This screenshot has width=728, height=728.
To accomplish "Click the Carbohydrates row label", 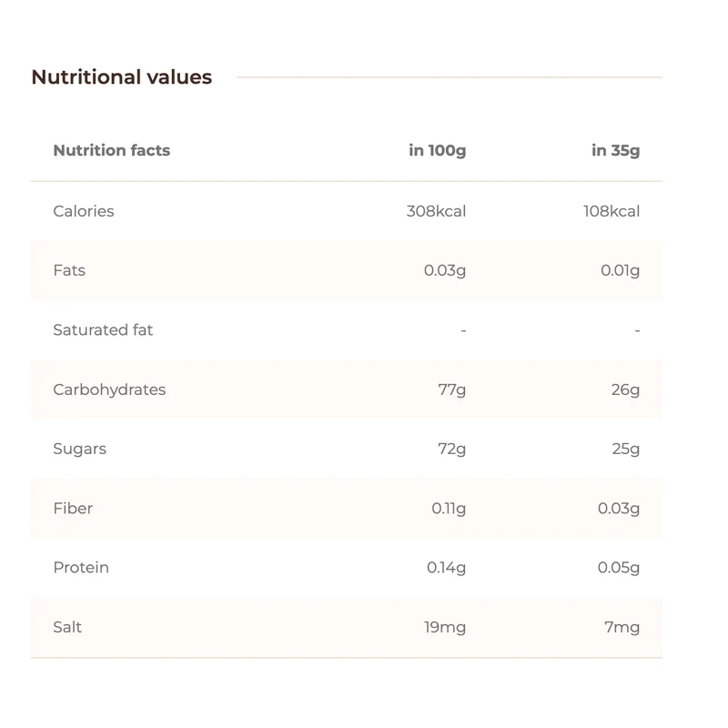I will click(109, 389).
